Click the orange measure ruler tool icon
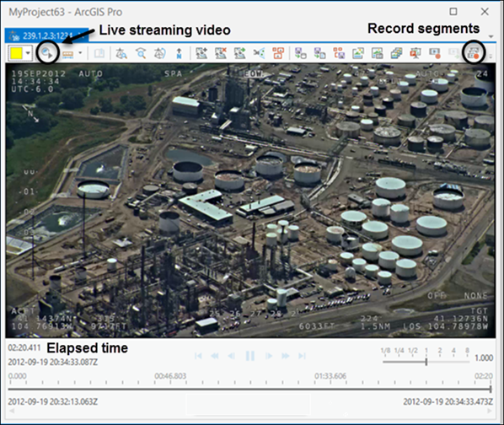Image resolution: width=504 pixels, height=425 pixels. click(68, 54)
